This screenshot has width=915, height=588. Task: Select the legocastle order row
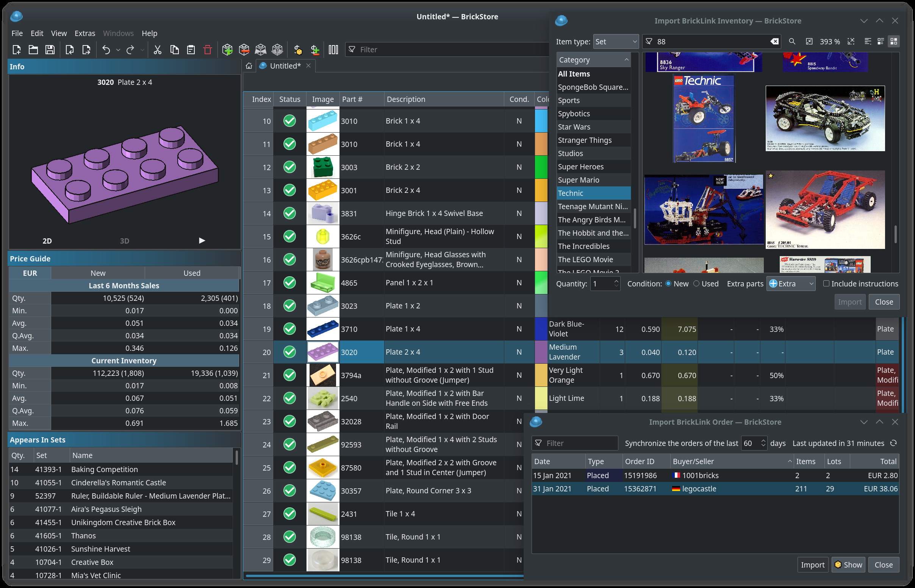[715, 489]
